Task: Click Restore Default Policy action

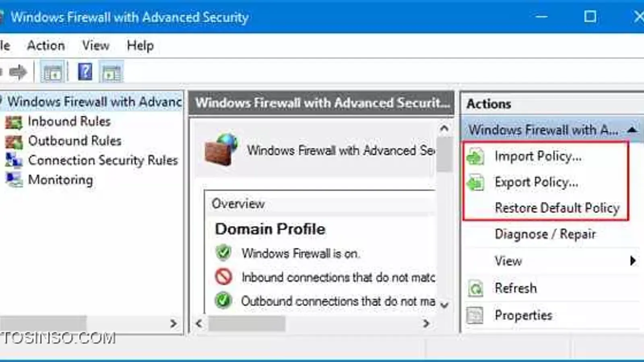Action: (557, 208)
